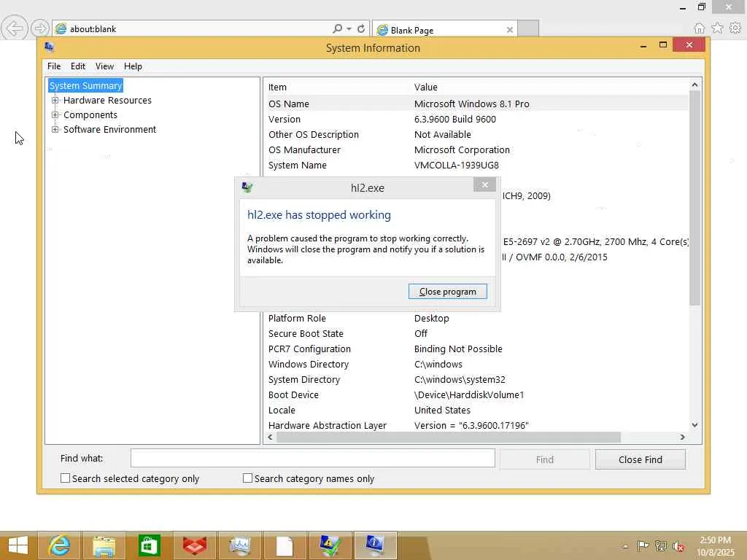Select the System Name row

click(x=476, y=165)
